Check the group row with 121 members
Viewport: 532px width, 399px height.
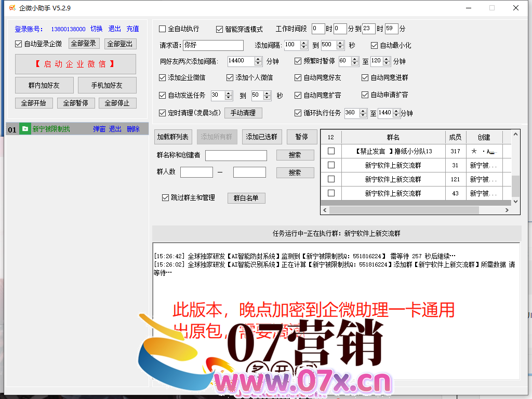point(331,179)
